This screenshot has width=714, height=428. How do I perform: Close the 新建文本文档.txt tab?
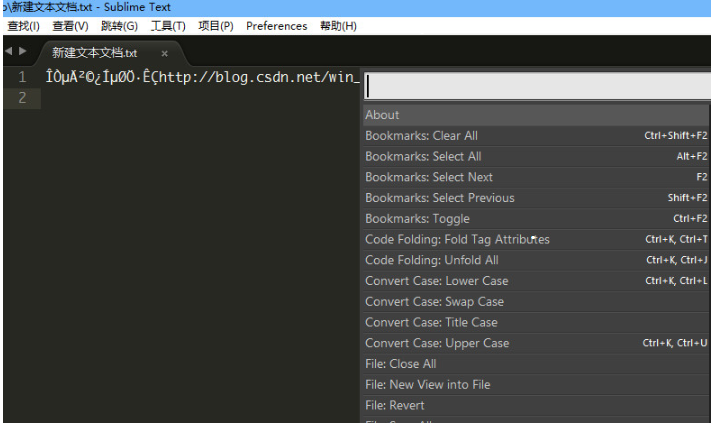[x=164, y=54]
